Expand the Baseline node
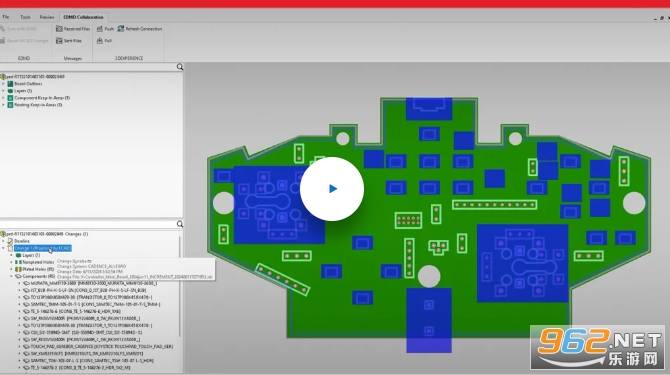 3,241
